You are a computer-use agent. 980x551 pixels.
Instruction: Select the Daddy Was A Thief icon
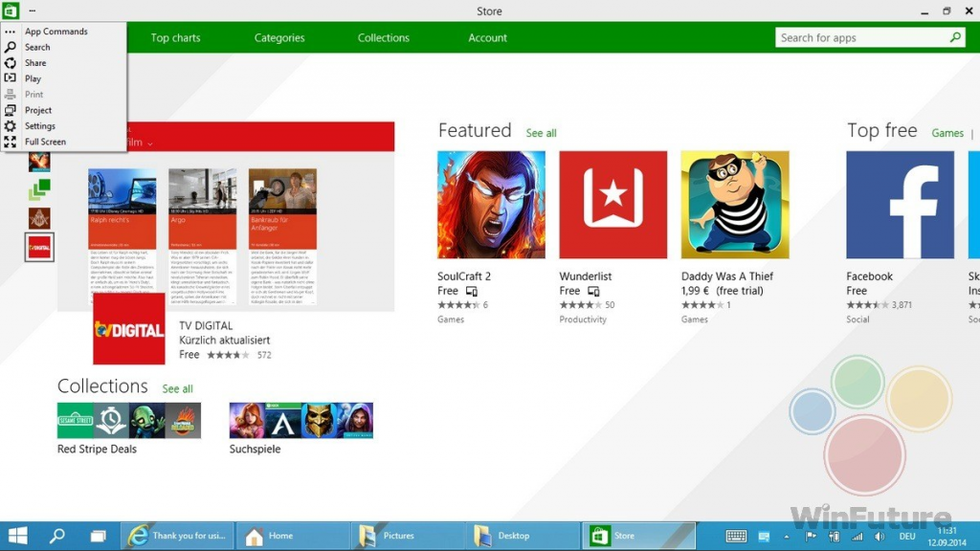[734, 205]
